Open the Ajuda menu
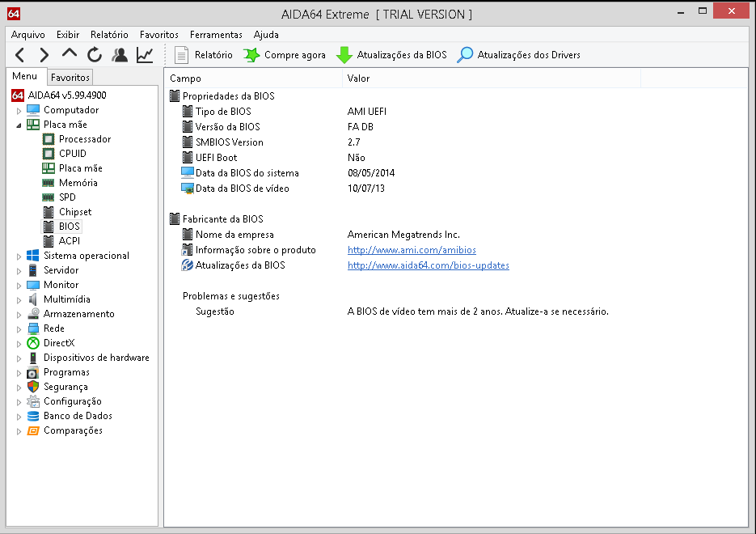Image resolution: width=756 pixels, height=534 pixels. pyautogui.click(x=266, y=35)
